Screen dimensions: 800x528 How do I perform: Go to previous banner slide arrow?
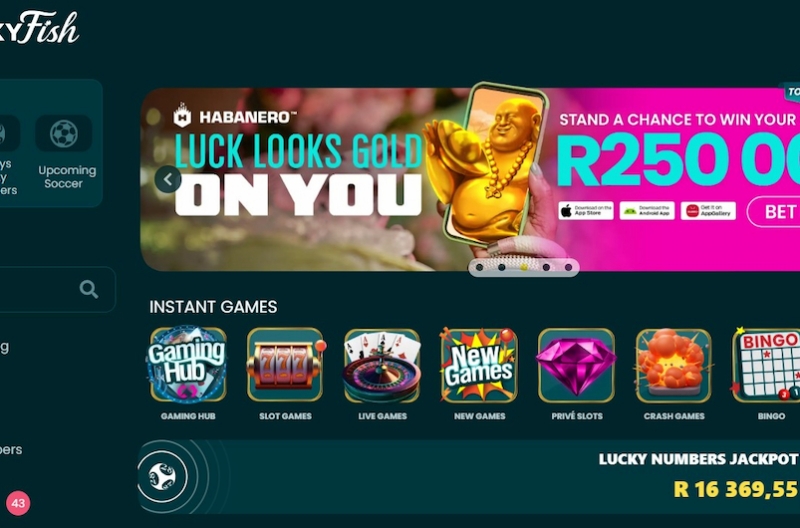point(167,179)
